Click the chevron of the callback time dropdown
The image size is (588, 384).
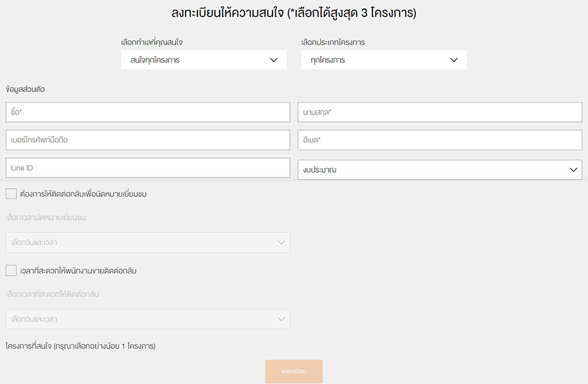282,319
